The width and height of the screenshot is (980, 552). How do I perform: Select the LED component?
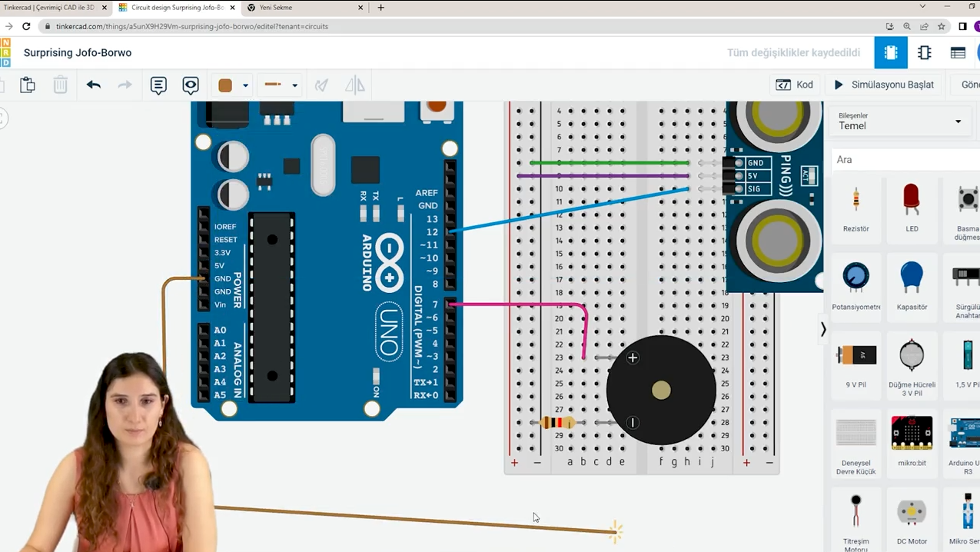tap(912, 208)
